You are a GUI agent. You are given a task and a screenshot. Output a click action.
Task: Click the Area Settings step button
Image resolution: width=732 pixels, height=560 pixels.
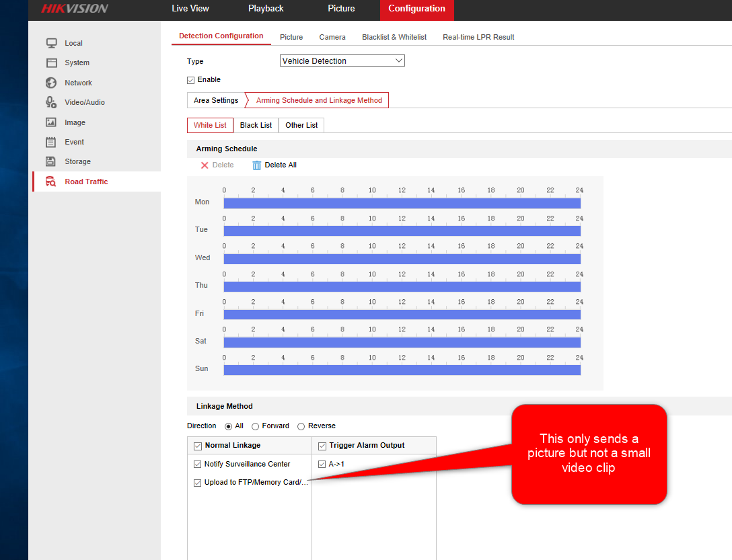click(215, 100)
